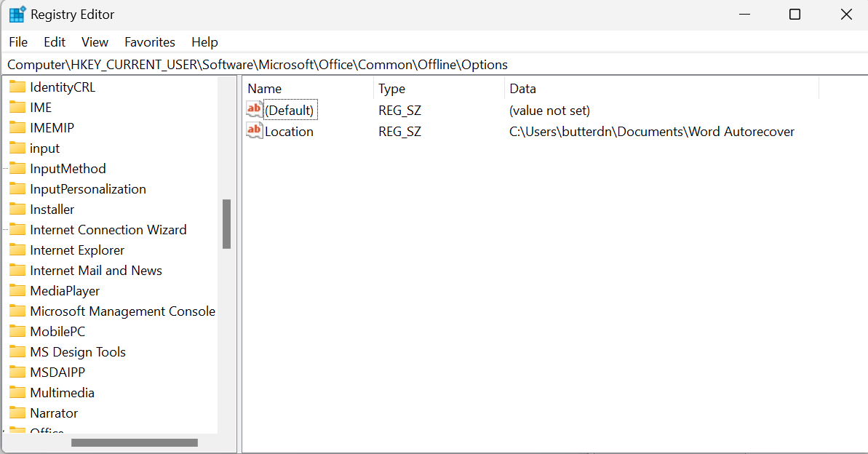The image size is (868, 454).
Task: Open the Favorites menu
Action: (x=149, y=42)
